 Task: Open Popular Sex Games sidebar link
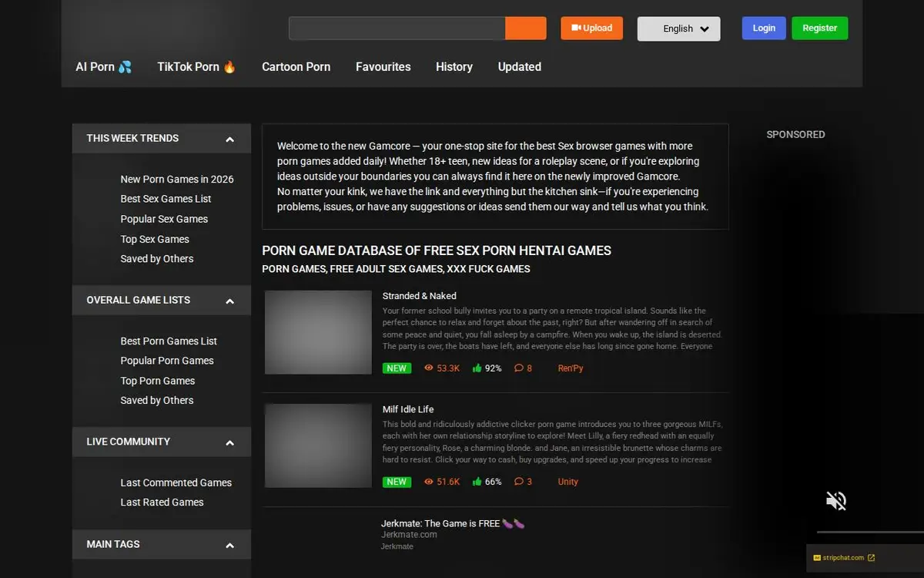click(x=164, y=219)
